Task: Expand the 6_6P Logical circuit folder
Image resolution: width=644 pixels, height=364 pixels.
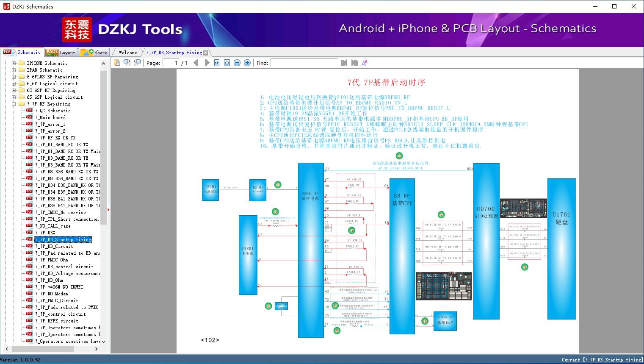Action: (x=14, y=83)
